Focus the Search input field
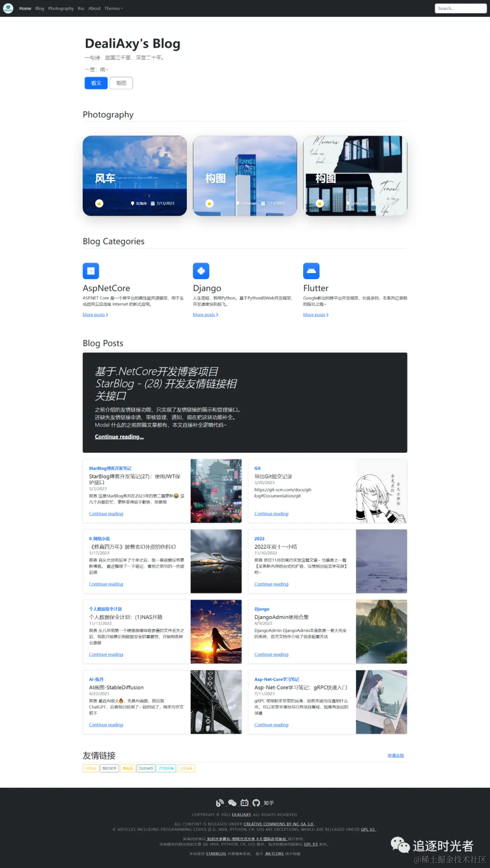Viewport: 490px width, 868px height. pyautogui.click(x=461, y=9)
